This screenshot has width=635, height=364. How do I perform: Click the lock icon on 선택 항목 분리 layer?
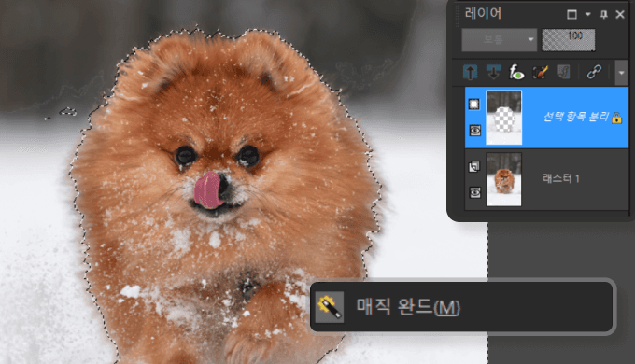pos(616,118)
